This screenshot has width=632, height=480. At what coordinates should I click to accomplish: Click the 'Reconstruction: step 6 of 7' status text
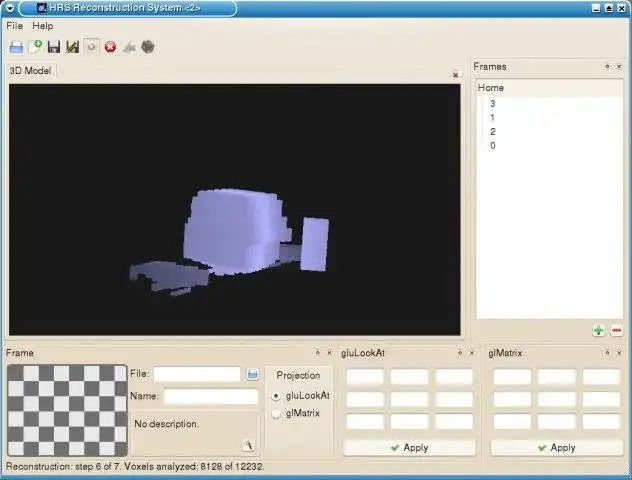(63, 467)
